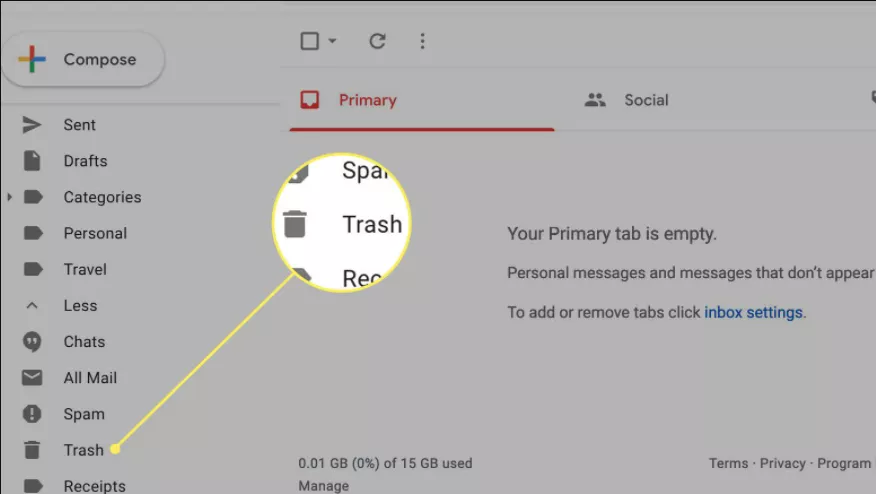Click the Less text to collapse labels
This screenshot has width=876, height=494.
click(80, 306)
